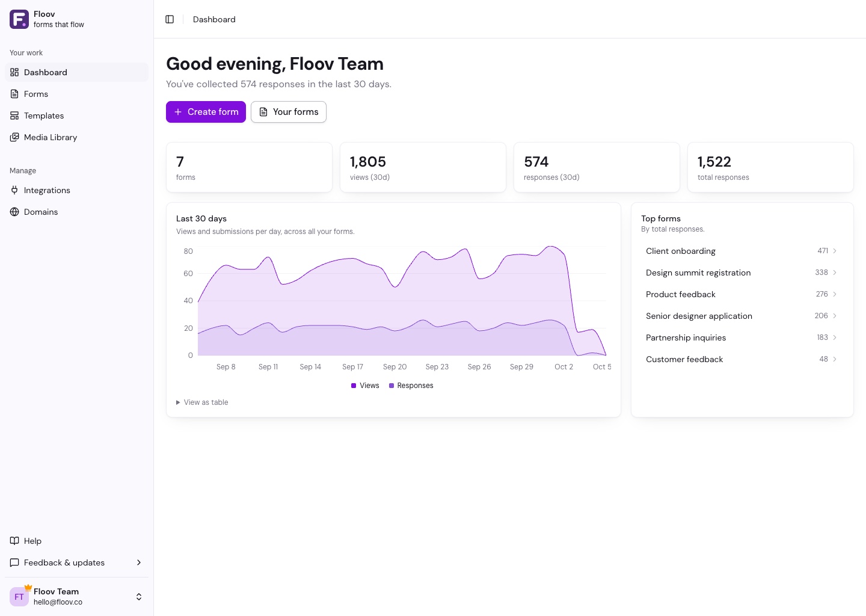This screenshot has width=866, height=616.
Task: Click the Views legend color swatch
Action: [x=354, y=386]
